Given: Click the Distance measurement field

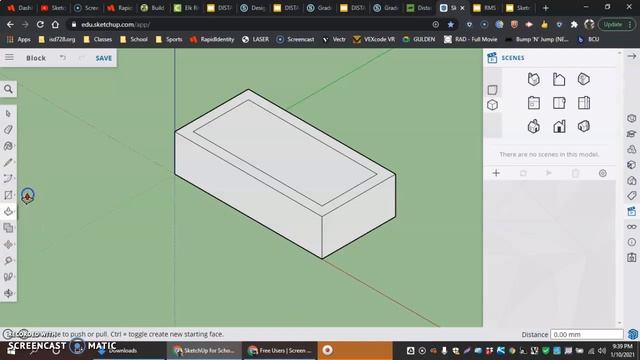Looking at the screenshot, I should pos(587,334).
